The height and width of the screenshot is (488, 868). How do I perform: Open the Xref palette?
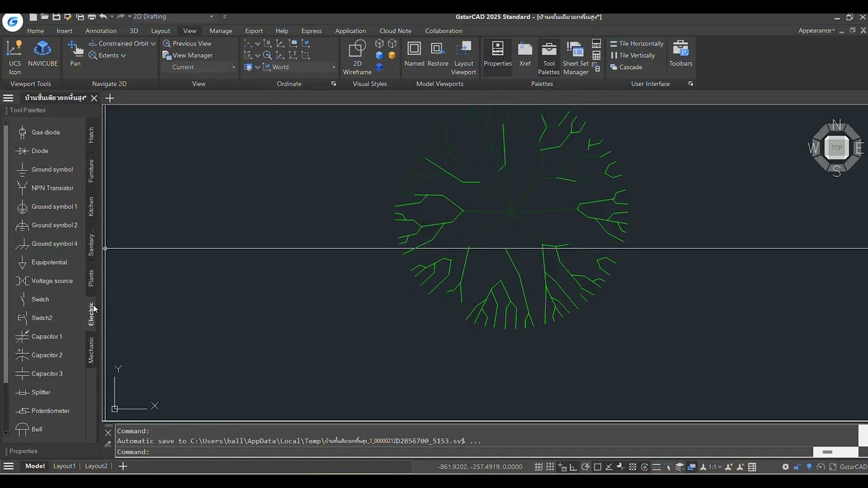point(525,54)
